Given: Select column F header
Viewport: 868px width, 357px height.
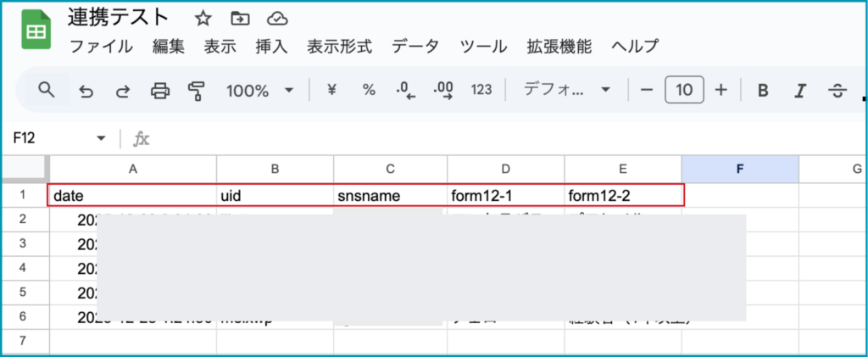Looking at the screenshot, I should (740, 168).
